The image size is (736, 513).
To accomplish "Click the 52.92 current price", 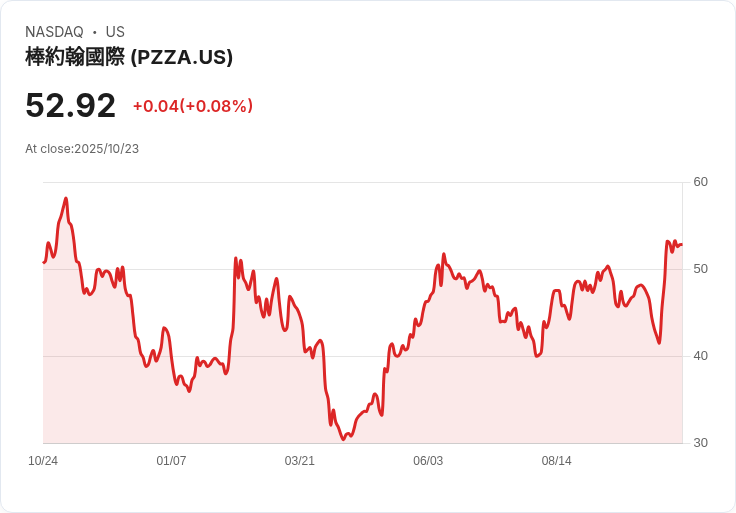I will tap(70, 105).
